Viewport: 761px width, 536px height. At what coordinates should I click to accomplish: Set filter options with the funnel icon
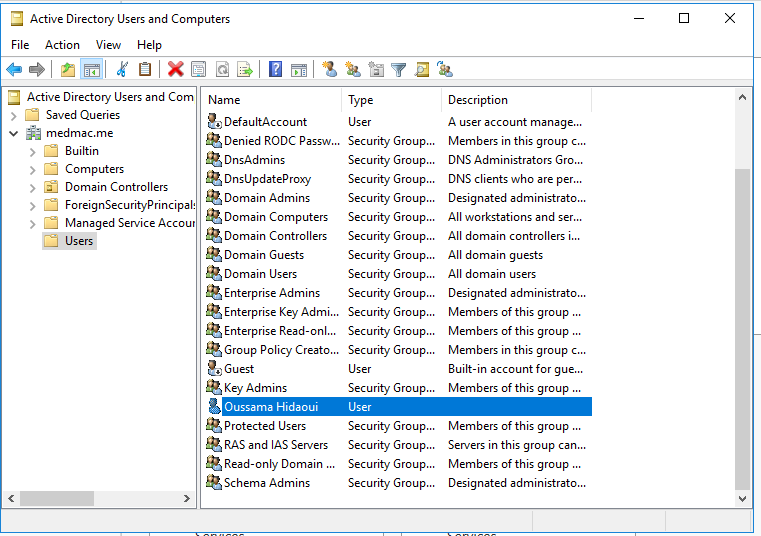coord(398,70)
